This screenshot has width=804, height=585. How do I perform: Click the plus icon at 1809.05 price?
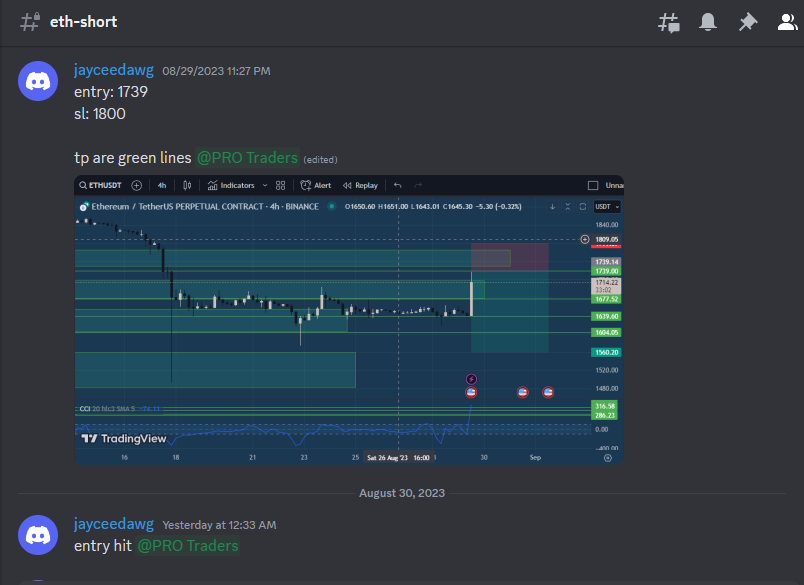[x=585, y=239]
